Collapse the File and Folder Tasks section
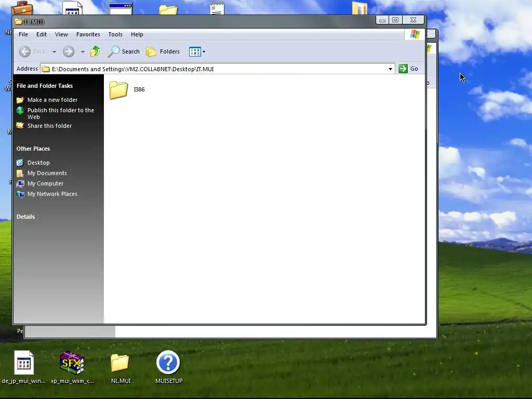The image size is (532, 399). [x=45, y=86]
